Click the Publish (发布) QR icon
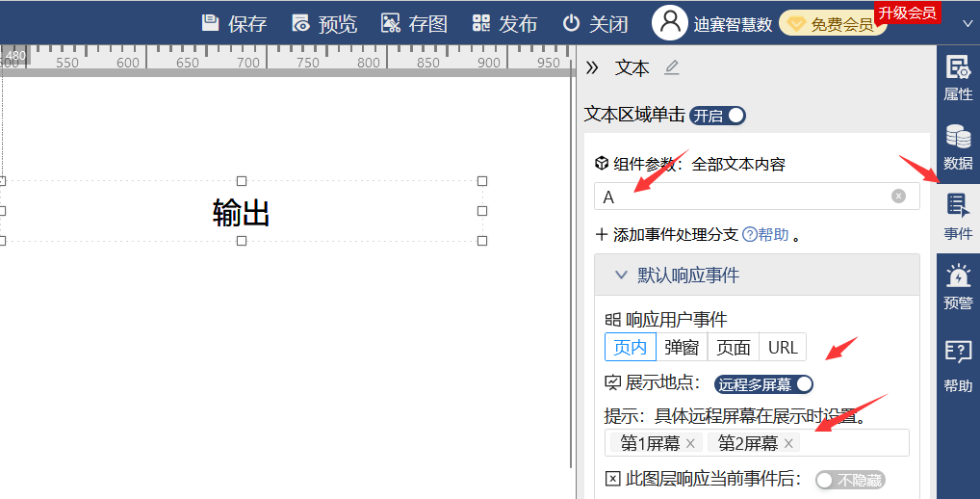This screenshot has height=499, width=980. coord(481,23)
